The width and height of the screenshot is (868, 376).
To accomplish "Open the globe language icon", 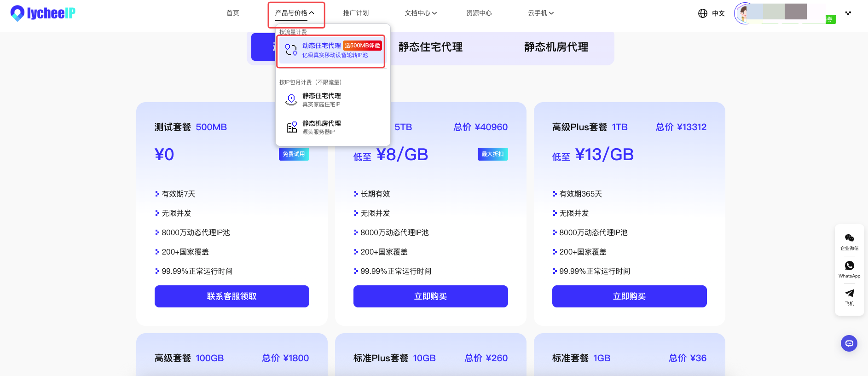I will (x=702, y=13).
